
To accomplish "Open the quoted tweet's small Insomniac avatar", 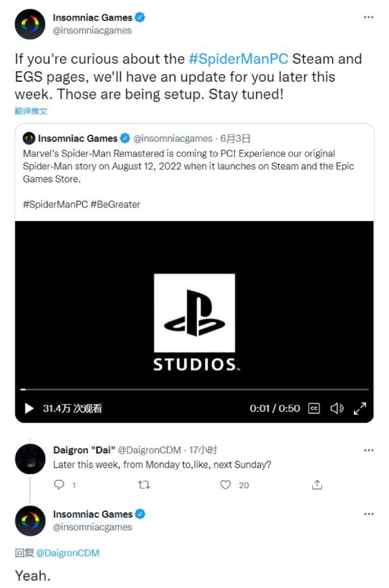I will click(29, 138).
